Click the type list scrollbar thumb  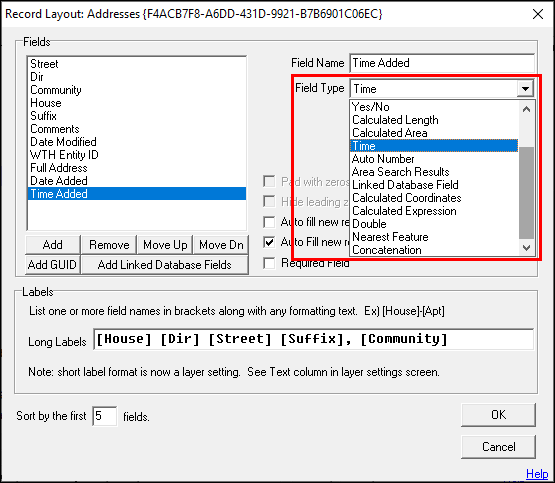526,193
